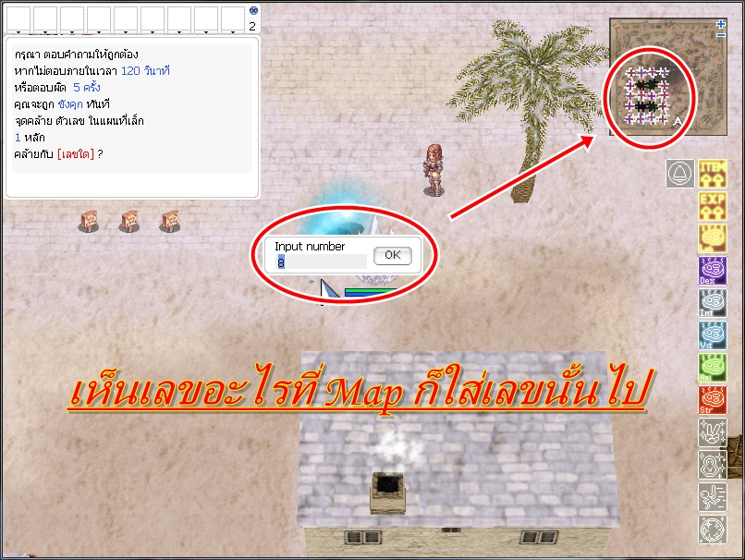Select the green Agi food buff icon
This screenshot has height=560, width=745.
713,368
